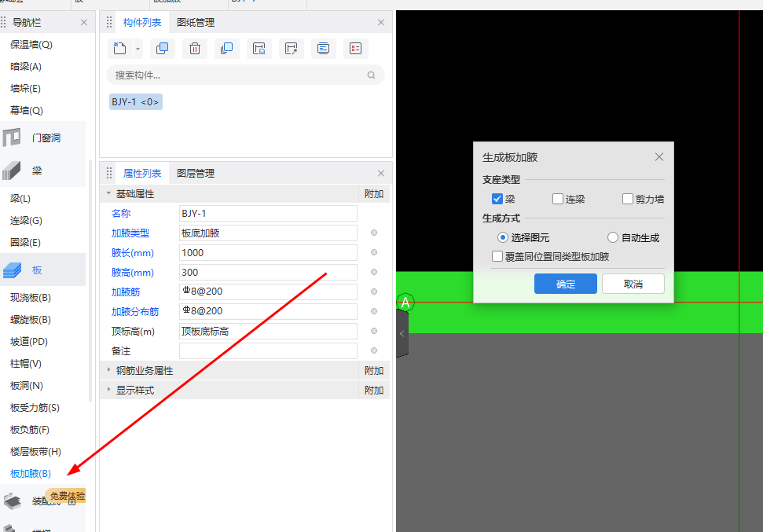Viewport: 763px width, 532px height.
Task: Check the 剪力墙 support type checkbox
Action: [x=628, y=199]
